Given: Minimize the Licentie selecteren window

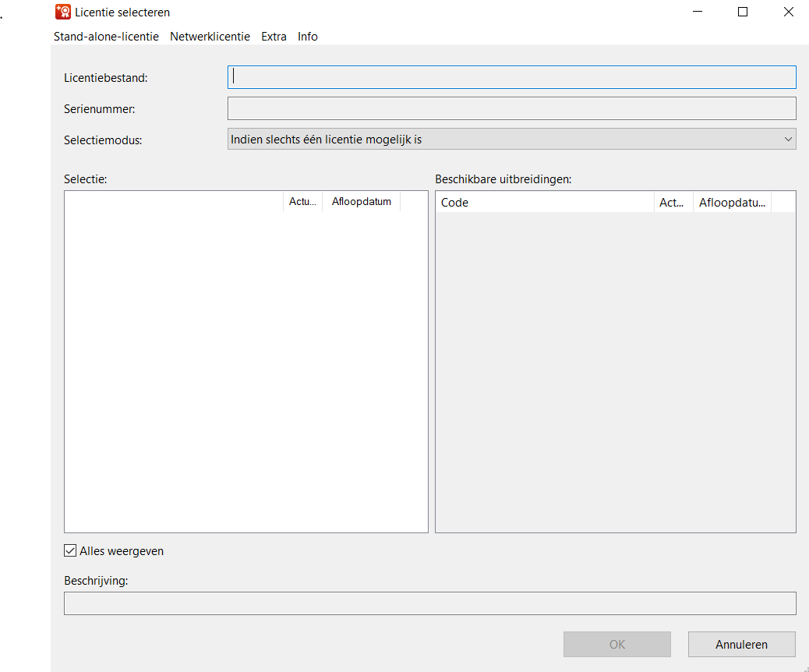Looking at the screenshot, I should [x=698, y=12].
